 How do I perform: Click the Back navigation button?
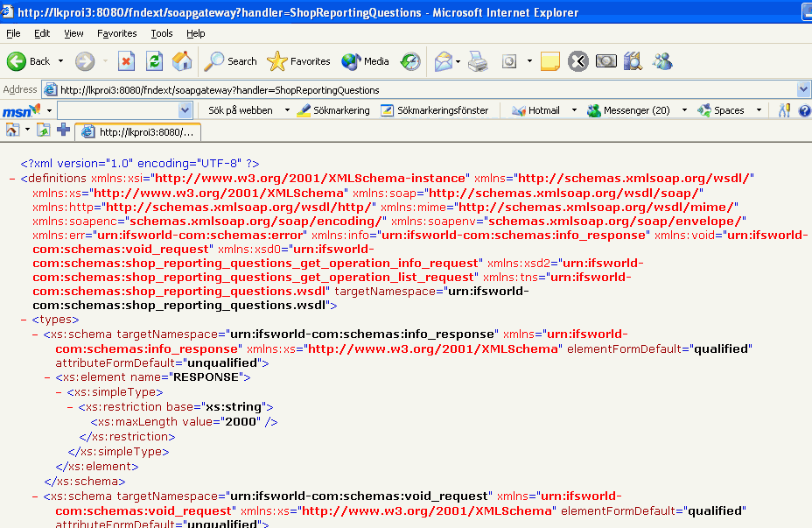(x=28, y=61)
